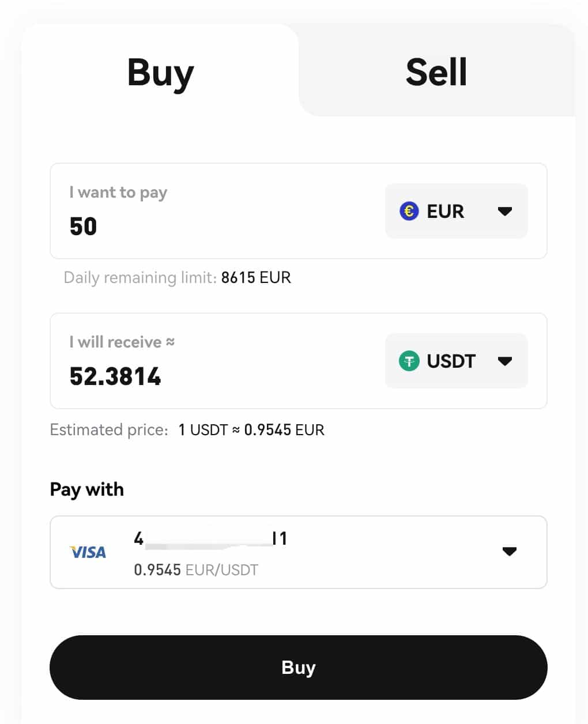
Task: Click the green Tether USDT icon
Action: click(409, 361)
